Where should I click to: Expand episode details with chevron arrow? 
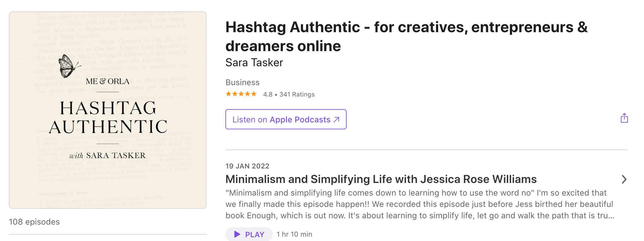click(624, 179)
